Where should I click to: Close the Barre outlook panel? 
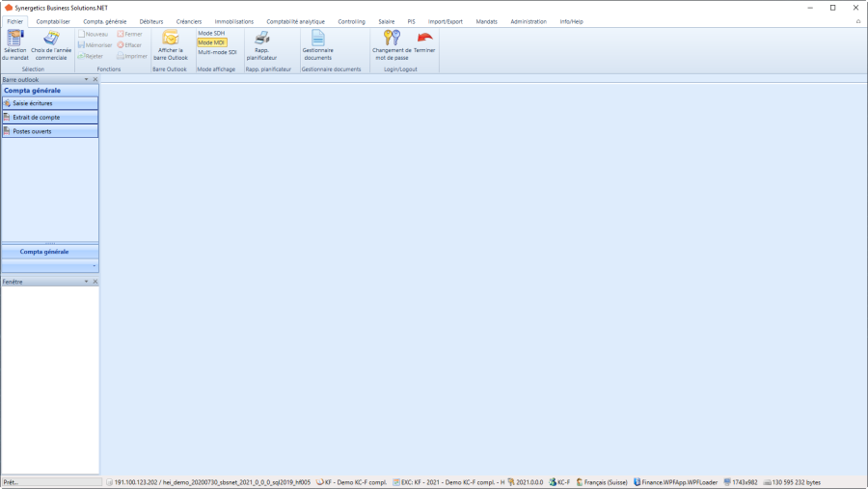(x=95, y=79)
